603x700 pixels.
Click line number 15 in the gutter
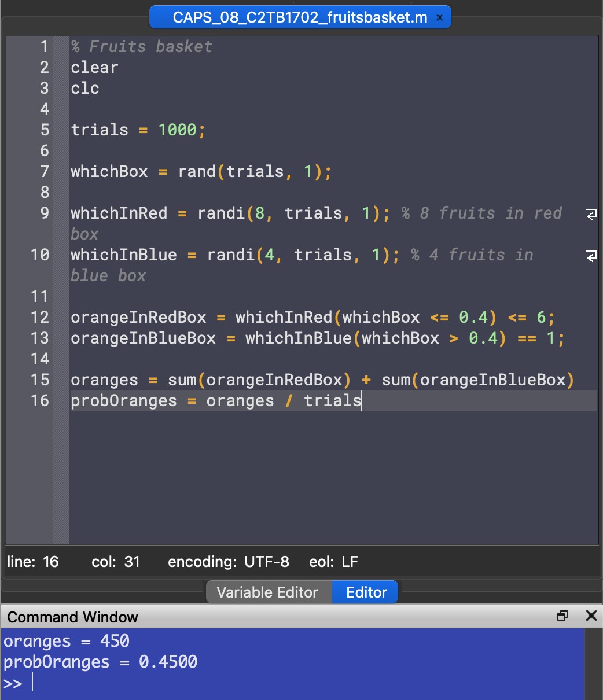(x=40, y=380)
